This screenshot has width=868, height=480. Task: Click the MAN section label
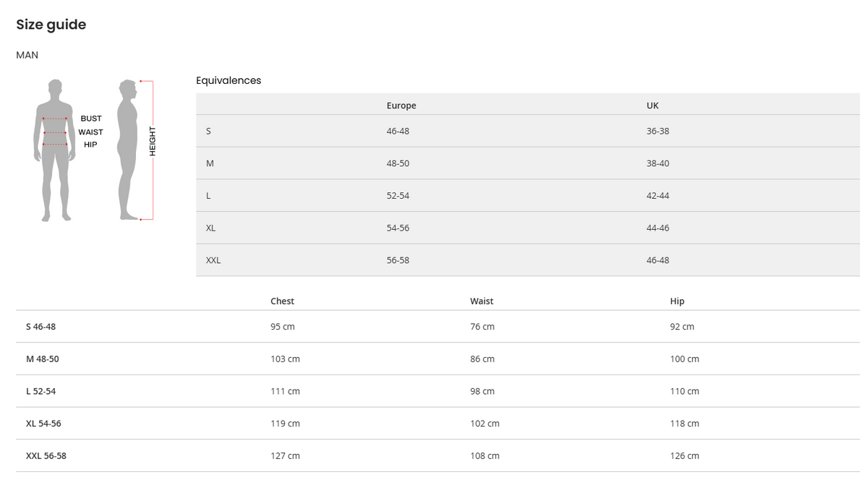pos(27,55)
